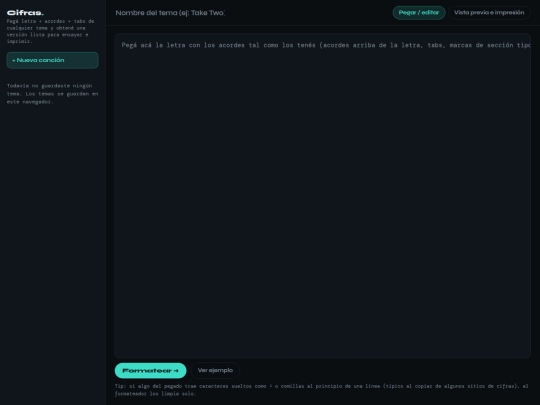Viewport: 540px width, 405px height.
Task: Load a sample with 'Ver ejemplo'
Action: (x=215, y=371)
